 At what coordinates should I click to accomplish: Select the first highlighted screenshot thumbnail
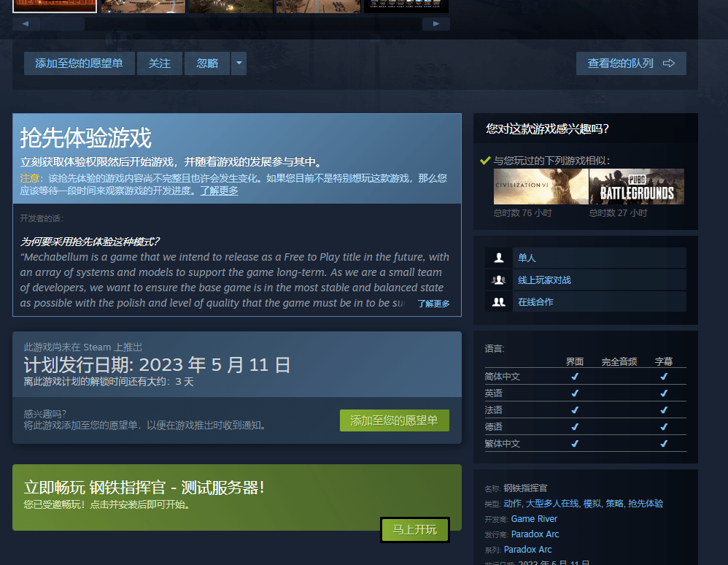(x=55, y=6)
